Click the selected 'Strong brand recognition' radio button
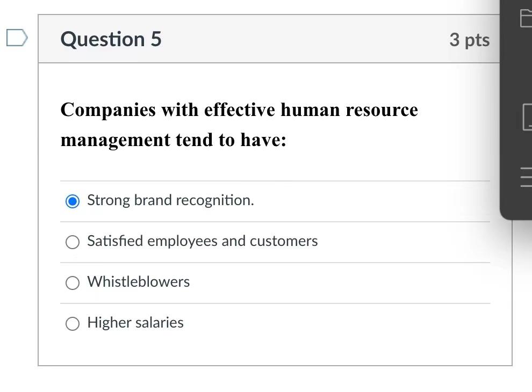 tap(72, 201)
